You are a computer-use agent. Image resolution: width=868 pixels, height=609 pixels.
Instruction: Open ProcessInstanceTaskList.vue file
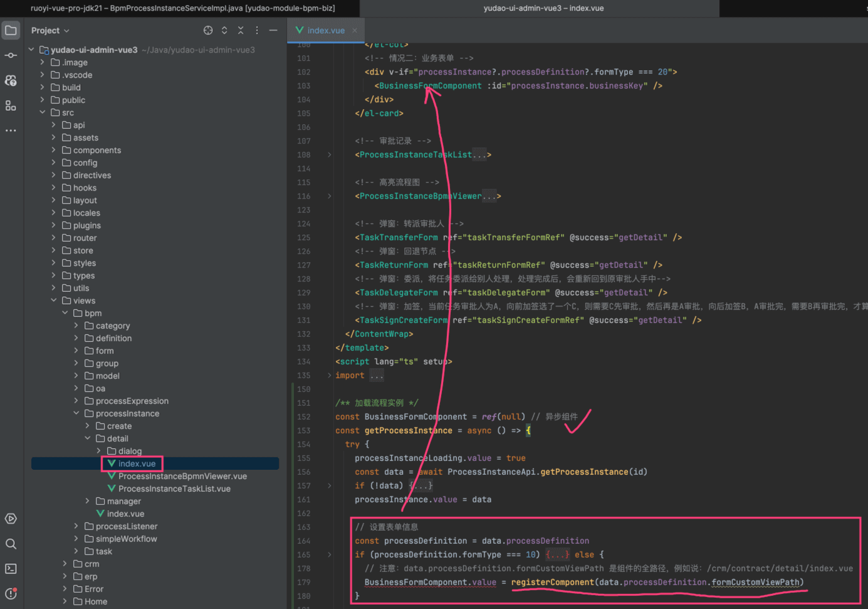coord(174,489)
